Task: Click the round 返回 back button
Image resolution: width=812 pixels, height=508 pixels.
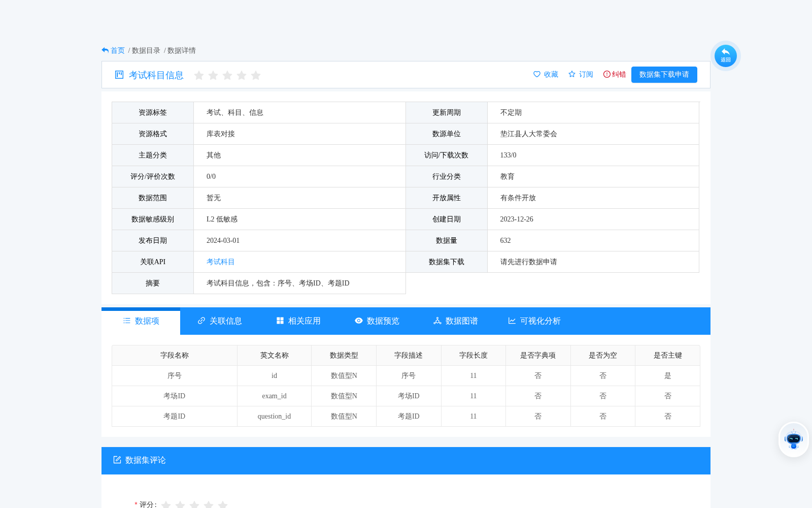Action: click(725, 55)
